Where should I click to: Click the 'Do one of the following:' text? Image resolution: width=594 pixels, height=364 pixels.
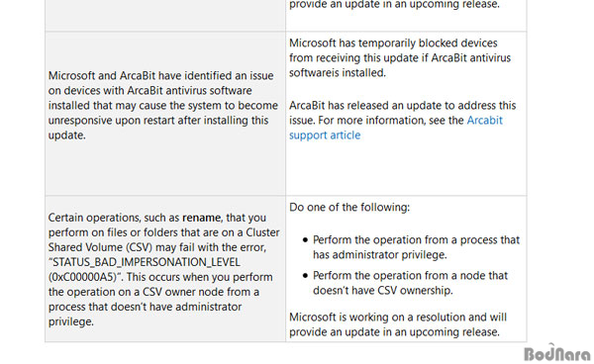(349, 208)
